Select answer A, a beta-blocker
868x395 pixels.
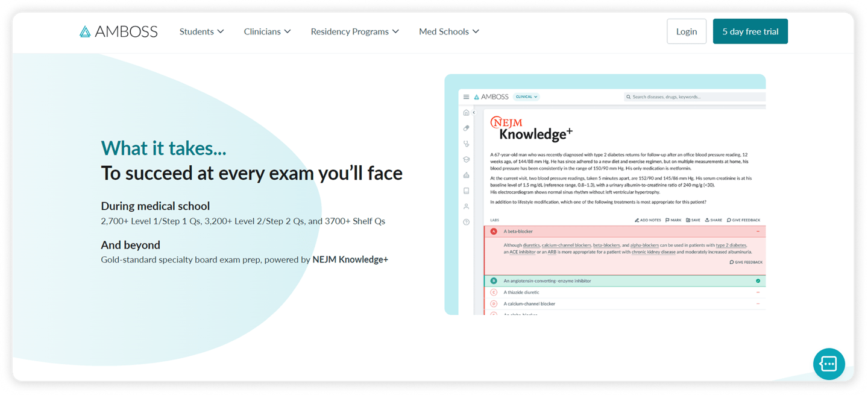coord(624,232)
